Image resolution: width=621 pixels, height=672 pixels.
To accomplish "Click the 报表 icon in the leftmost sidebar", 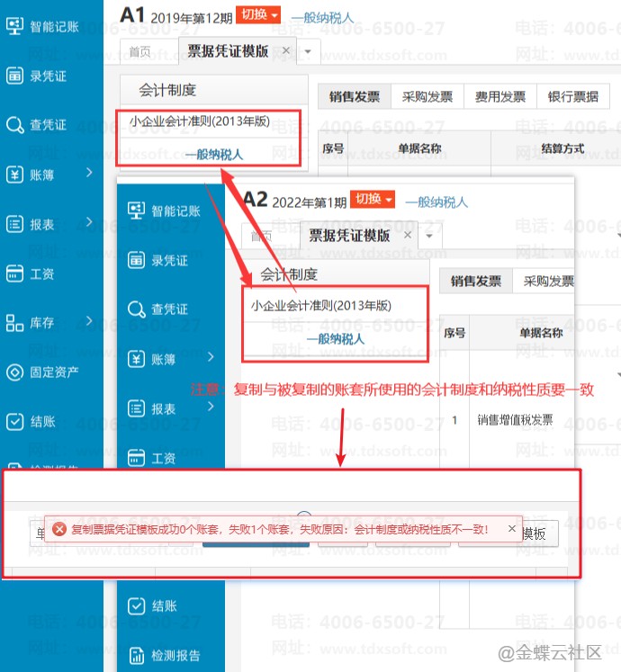I will pos(15,223).
